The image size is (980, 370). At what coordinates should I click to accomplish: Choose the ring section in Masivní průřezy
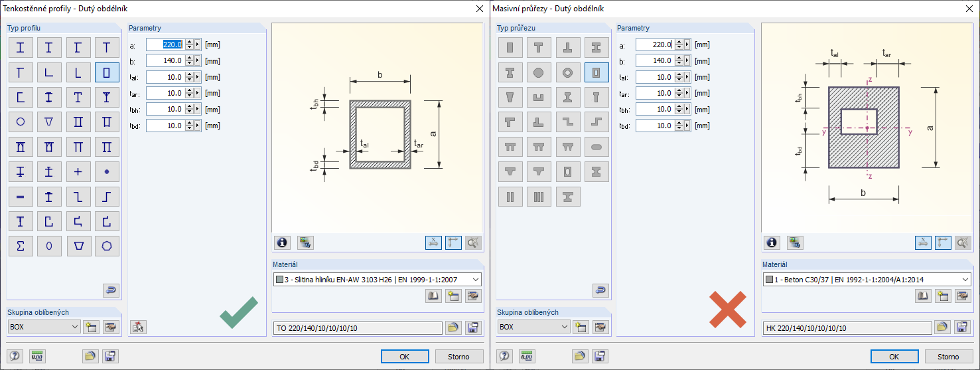click(x=568, y=72)
